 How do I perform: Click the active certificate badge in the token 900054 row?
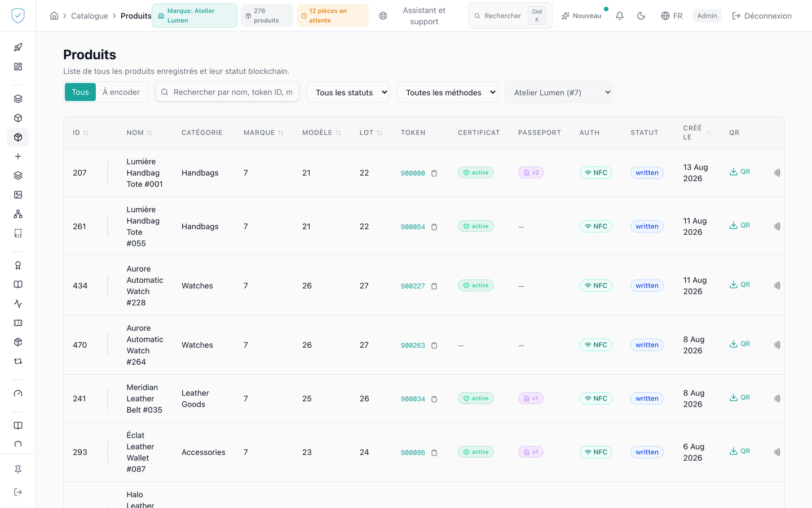[476, 226]
